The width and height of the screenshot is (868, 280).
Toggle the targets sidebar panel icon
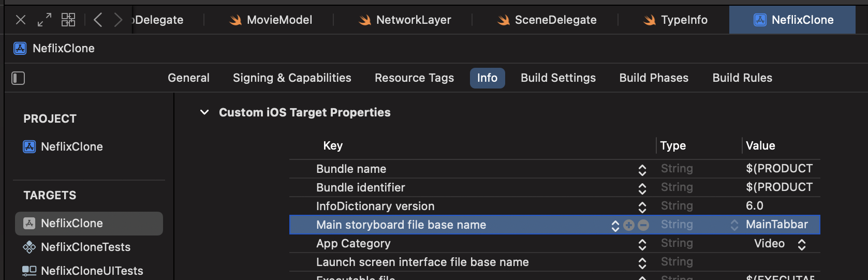point(18,78)
